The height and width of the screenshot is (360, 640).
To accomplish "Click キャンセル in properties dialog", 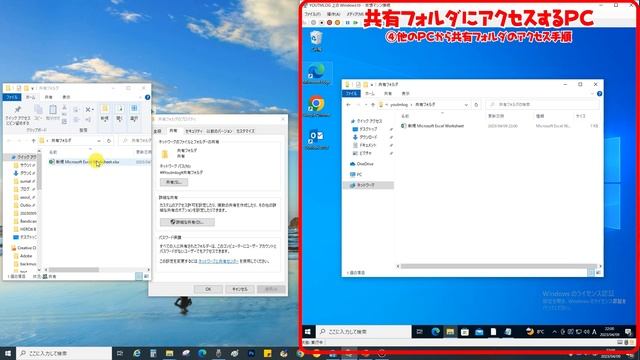I will pyautogui.click(x=240, y=289).
